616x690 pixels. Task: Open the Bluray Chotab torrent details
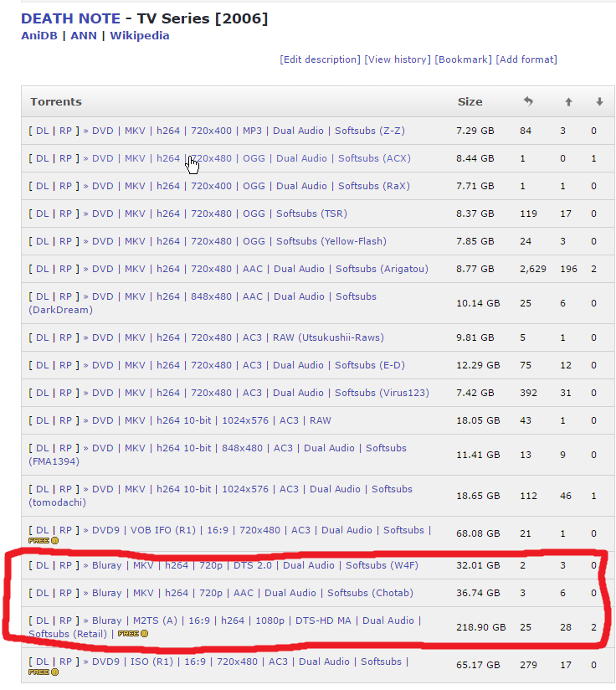click(x=253, y=593)
